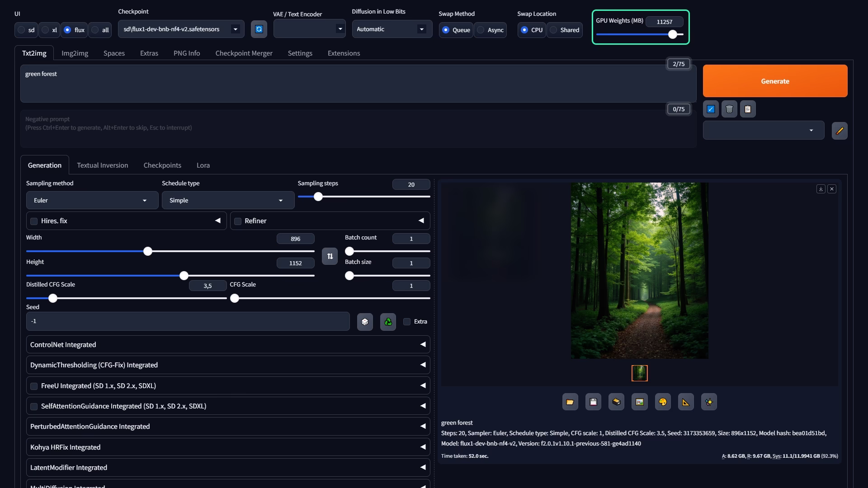Select the flux UI preset
This screenshot has width=868, height=488.
74,30
